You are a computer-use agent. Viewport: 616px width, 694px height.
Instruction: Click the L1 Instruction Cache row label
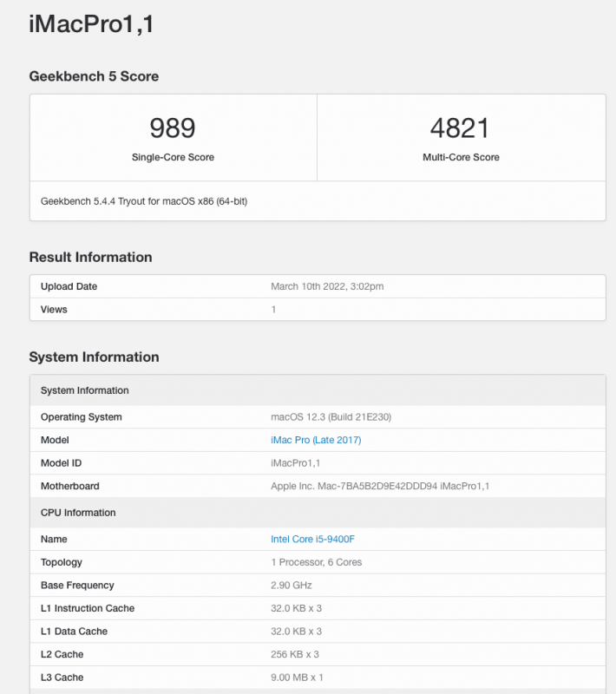click(x=88, y=608)
